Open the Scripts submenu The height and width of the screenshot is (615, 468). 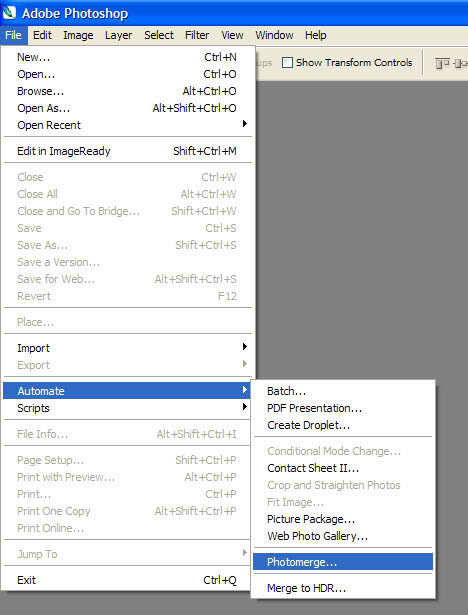coord(127,408)
